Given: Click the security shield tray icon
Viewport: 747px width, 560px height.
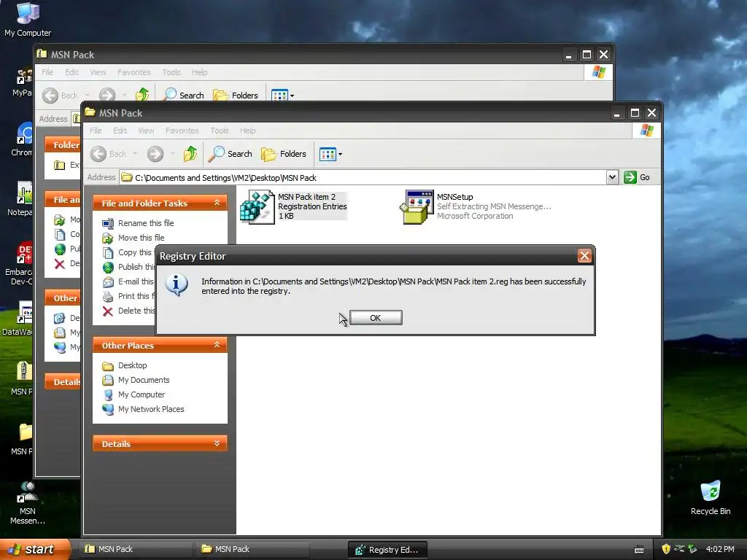Looking at the screenshot, I should [x=666, y=549].
